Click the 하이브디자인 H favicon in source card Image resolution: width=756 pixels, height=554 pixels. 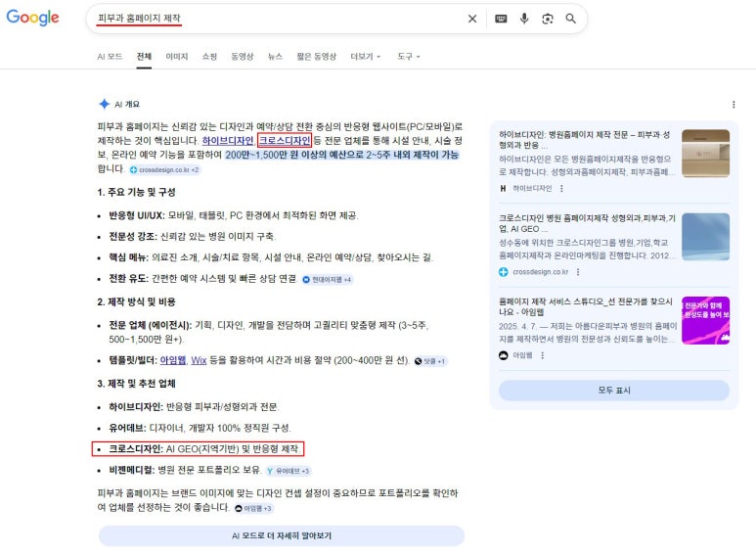click(x=503, y=189)
